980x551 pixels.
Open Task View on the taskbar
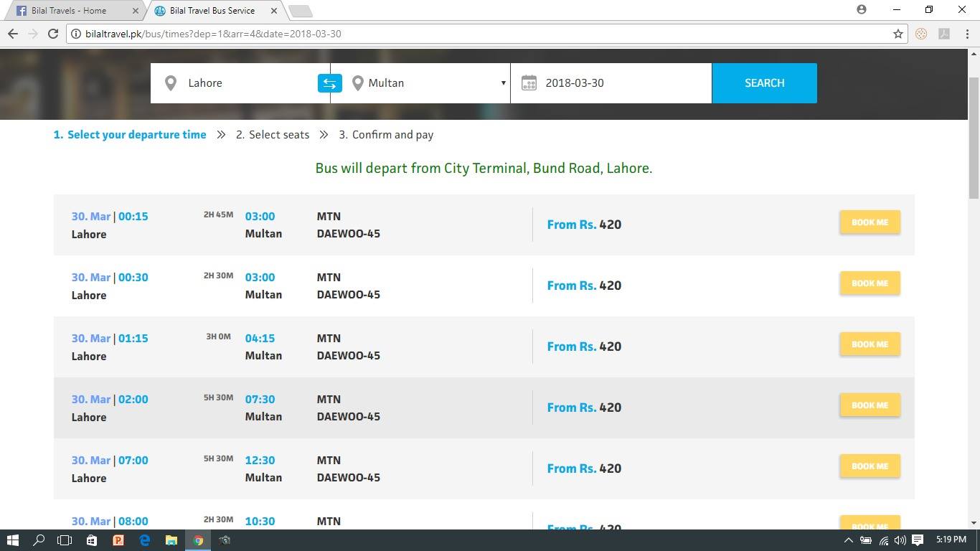[x=65, y=540]
